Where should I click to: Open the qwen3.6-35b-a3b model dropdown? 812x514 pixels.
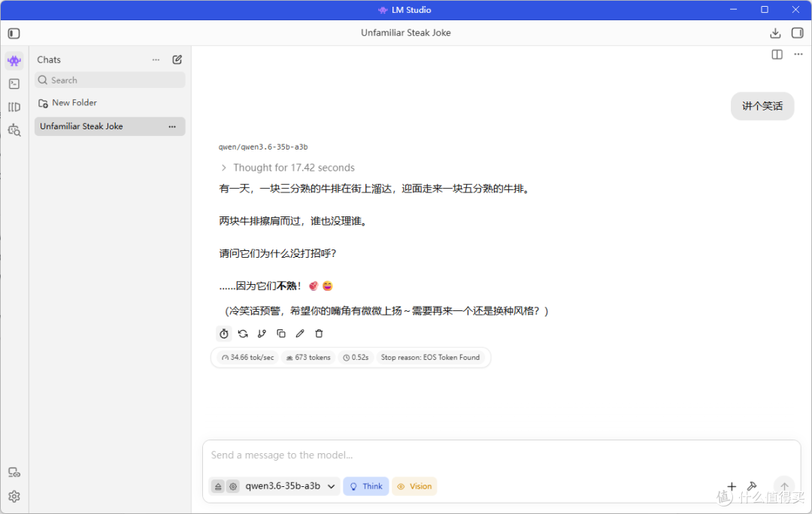coord(290,486)
